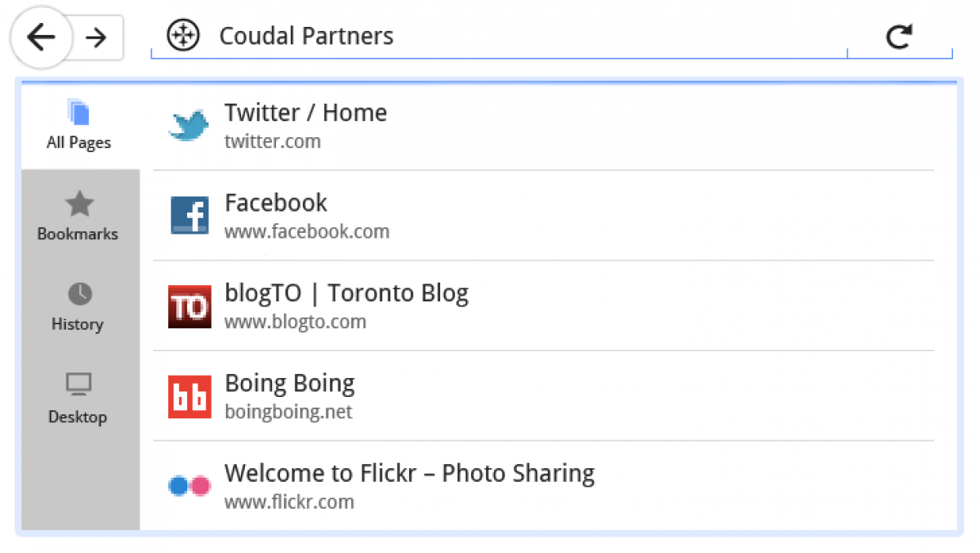Click the back arrow button

click(40, 37)
